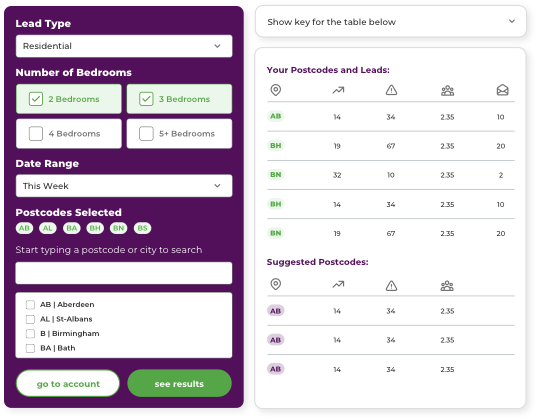Image resolution: width=538 pixels, height=420 pixels.
Task: Click the warning triangle icon in Your Postcodes header
Action: tap(391, 90)
